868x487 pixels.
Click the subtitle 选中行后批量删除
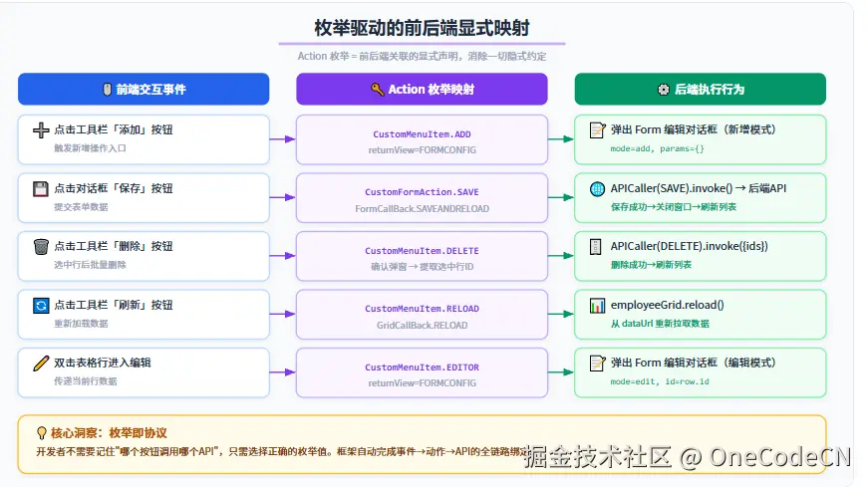coord(90,265)
